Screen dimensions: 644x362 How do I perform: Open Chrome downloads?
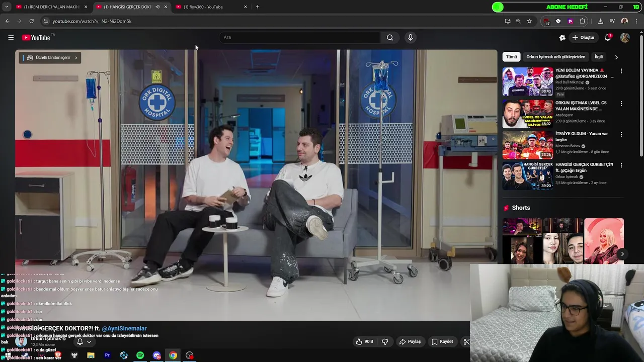600,21
